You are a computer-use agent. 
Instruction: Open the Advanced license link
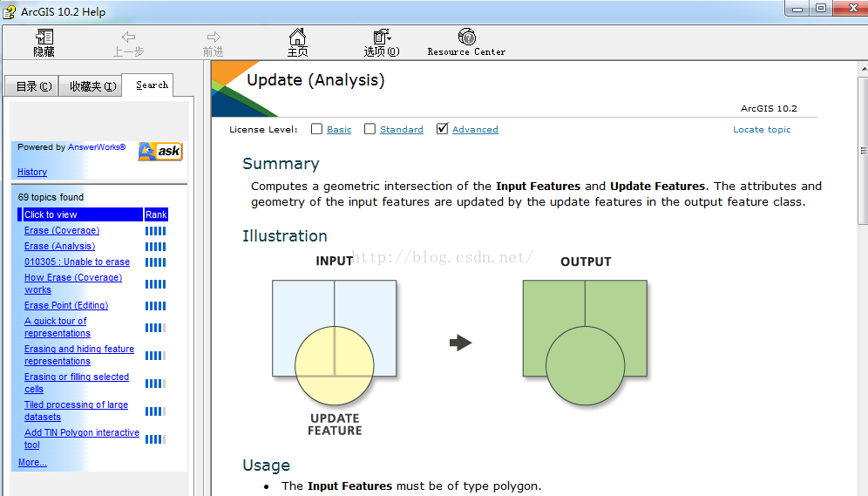click(475, 130)
